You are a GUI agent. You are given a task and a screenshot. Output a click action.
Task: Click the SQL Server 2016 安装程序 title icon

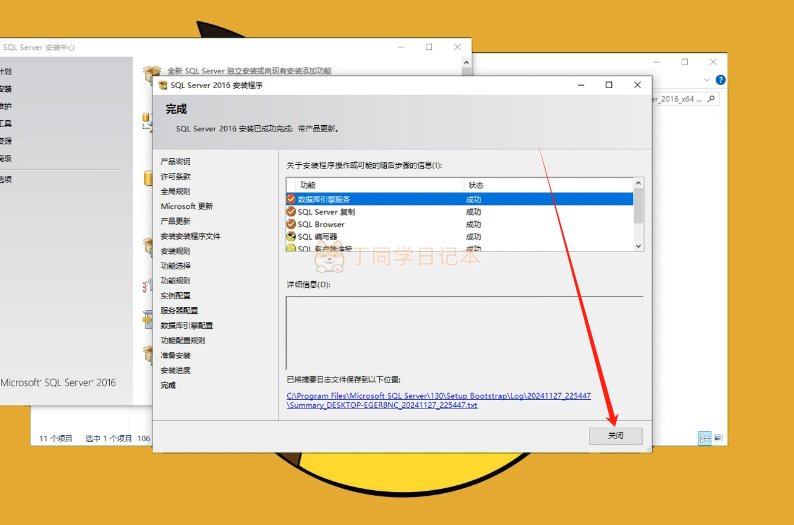click(x=163, y=85)
